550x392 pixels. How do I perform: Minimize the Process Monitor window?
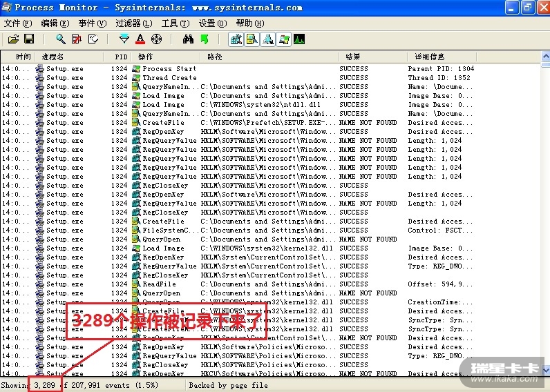512,8
